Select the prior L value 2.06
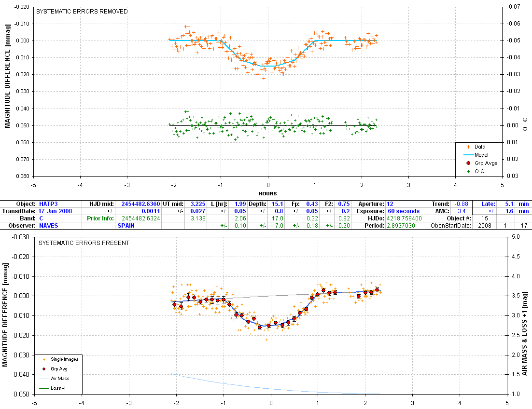This screenshot has width=532, height=409. [240, 218]
